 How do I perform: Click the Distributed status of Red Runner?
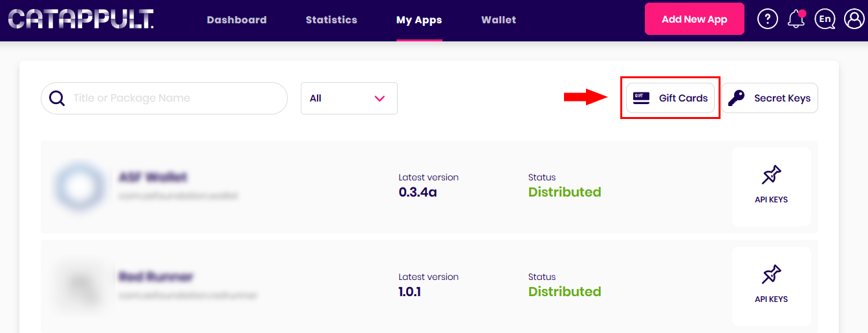tap(565, 292)
